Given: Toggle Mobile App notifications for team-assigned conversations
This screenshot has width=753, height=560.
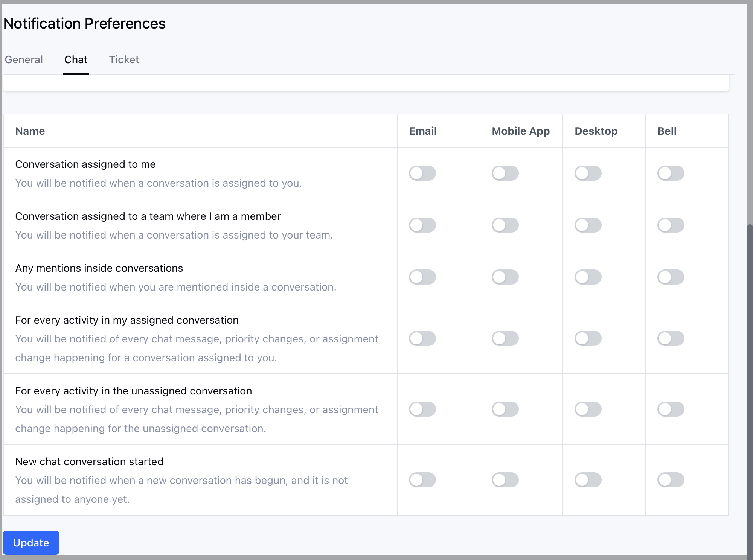Looking at the screenshot, I should pos(505,225).
